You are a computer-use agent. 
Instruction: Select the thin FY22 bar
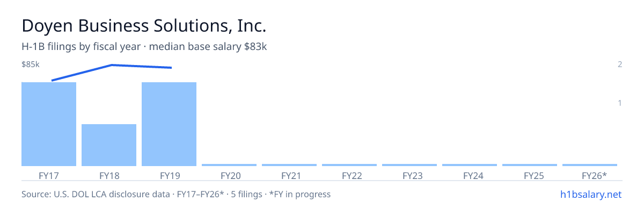349,165
